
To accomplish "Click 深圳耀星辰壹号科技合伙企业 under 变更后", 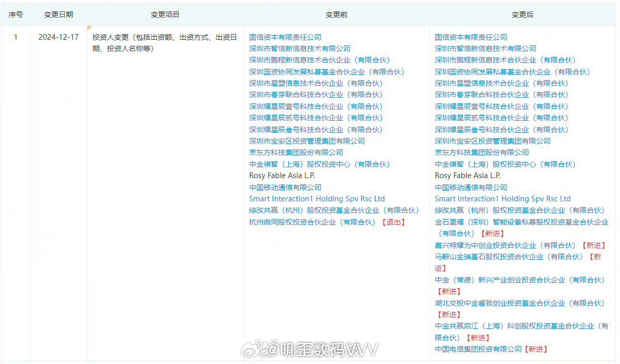I will 502,106.
